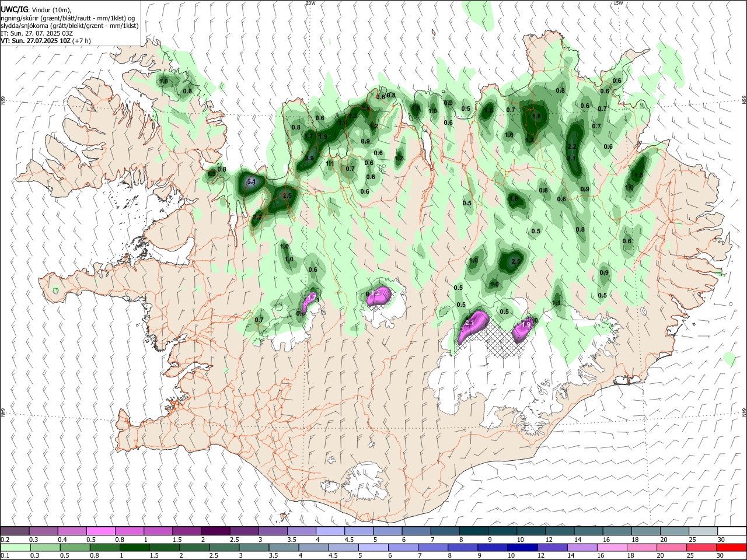The image size is (747, 560).
Task: Pick the light pink 16 swatch, lower scale
Action: tap(612, 547)
